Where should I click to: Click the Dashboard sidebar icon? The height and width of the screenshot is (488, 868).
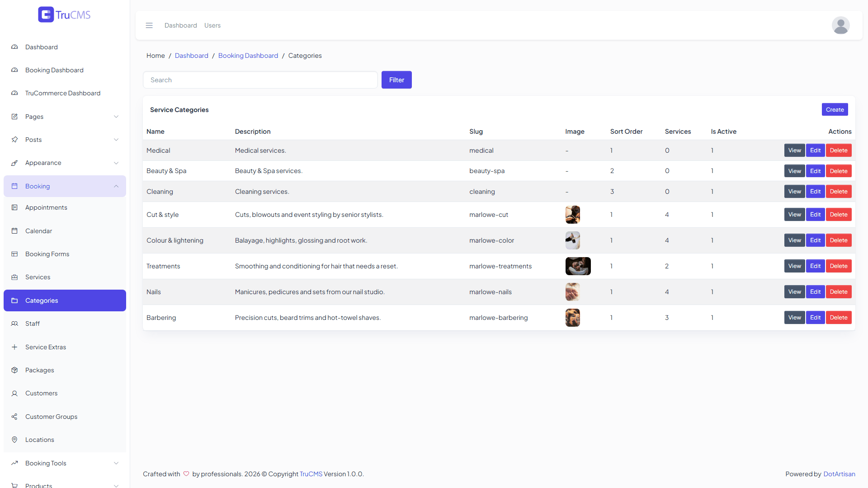click(14, 47)
